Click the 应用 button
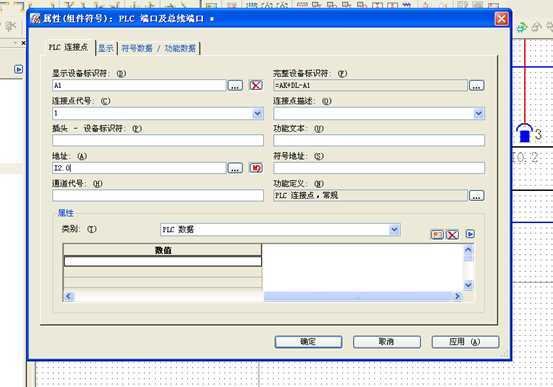Image resolution: width=553 pixels, height=387 pixels. click(x=465, y=342)
